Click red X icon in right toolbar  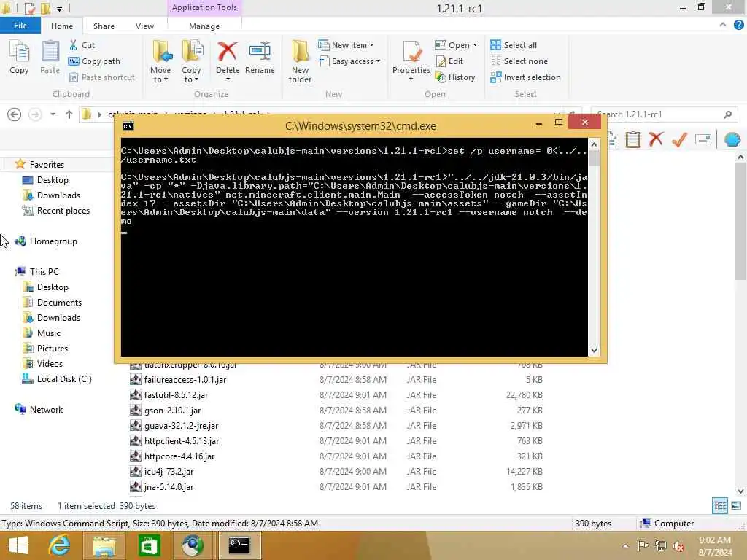tap(656, 139)
